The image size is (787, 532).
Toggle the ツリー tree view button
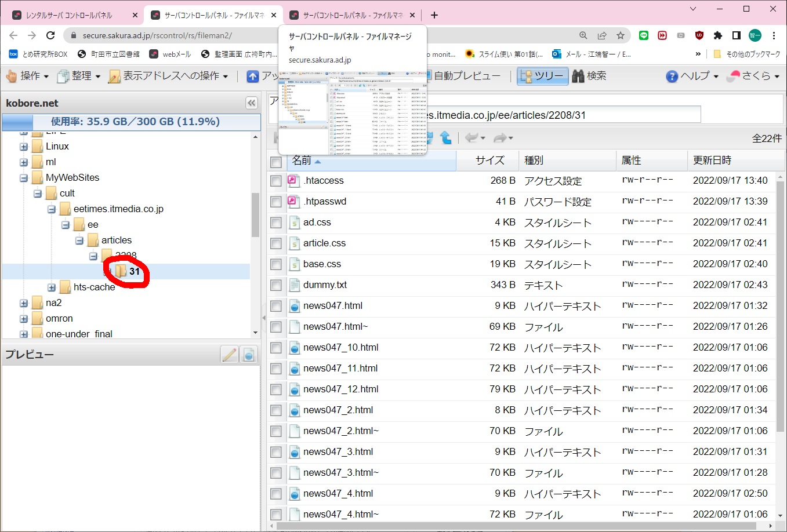click(542, 76)
